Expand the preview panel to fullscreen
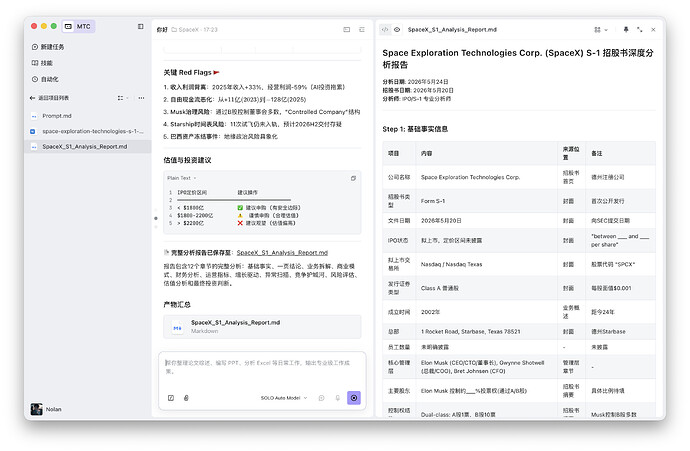Viewport: 690px width, 451px height. click(x=639, y=29)
